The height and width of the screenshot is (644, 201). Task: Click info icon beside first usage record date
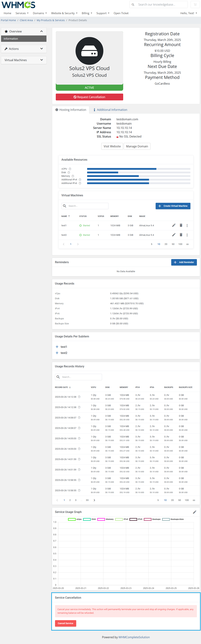[79, 397]
